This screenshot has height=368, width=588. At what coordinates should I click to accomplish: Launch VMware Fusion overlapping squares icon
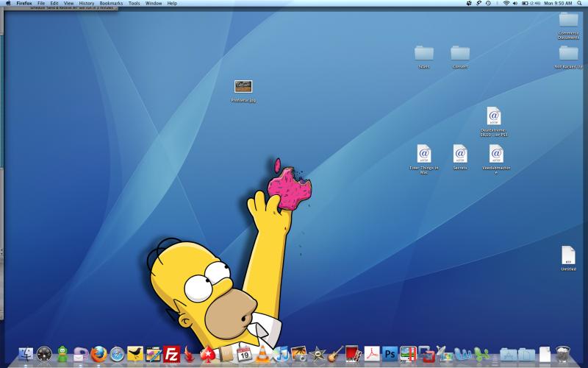click(426, 354)
